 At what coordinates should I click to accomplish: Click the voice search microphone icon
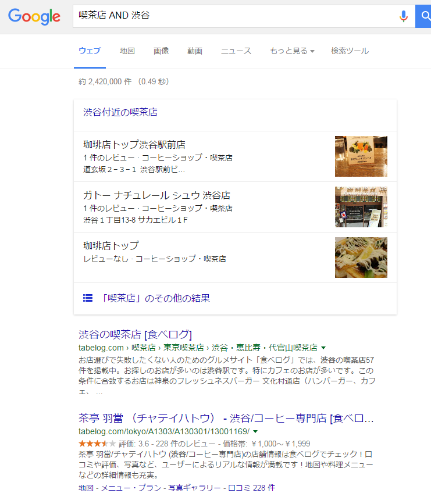(403, 16)
